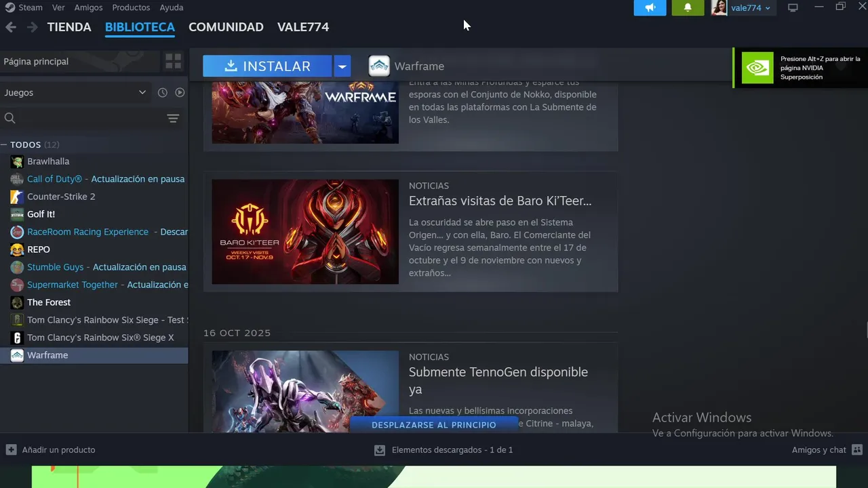The image size is (868, 488).
Task: Click the Supermarket Together game icon
Action: (17, 285)
